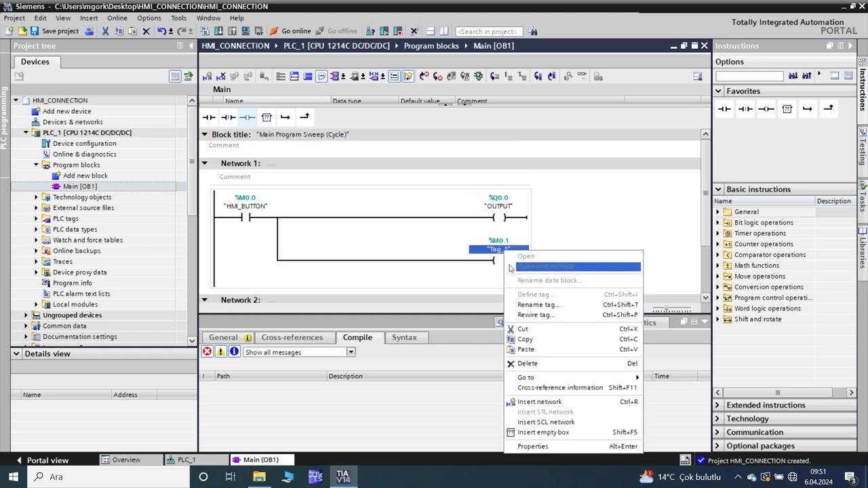Collapse the Program blocks tree node
Image resolution: width=868 pixels, height=488 pixels.
click(x=37, y=165)
